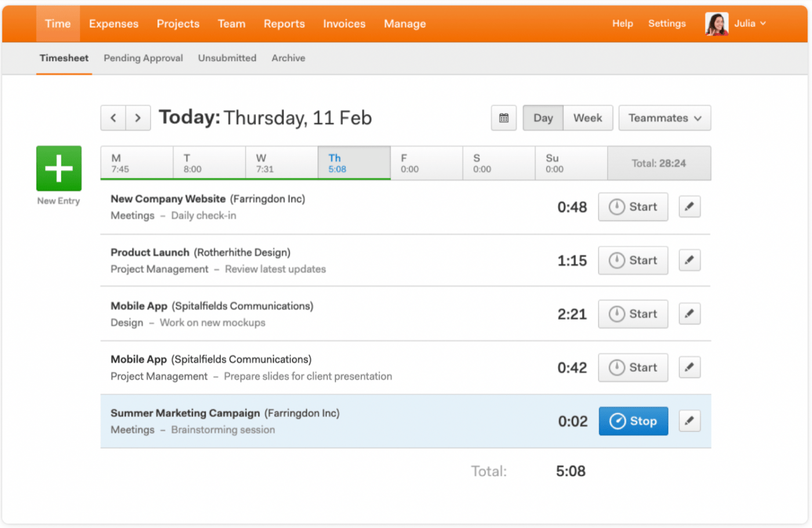This screenshot has height=528, width=812.
Task: Expand the Teammates dropdown
Action: pos(665,118)
